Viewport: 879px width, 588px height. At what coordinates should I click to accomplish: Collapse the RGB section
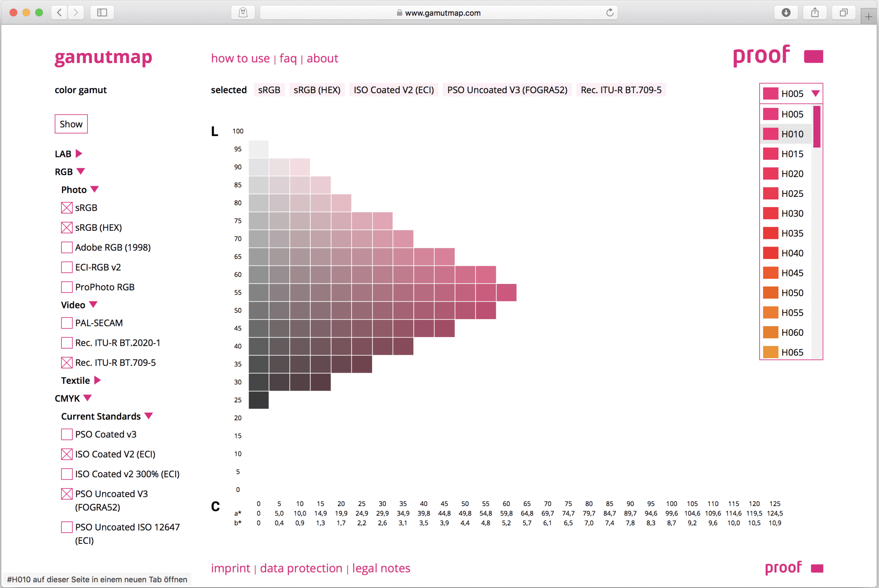click(81, 171)
